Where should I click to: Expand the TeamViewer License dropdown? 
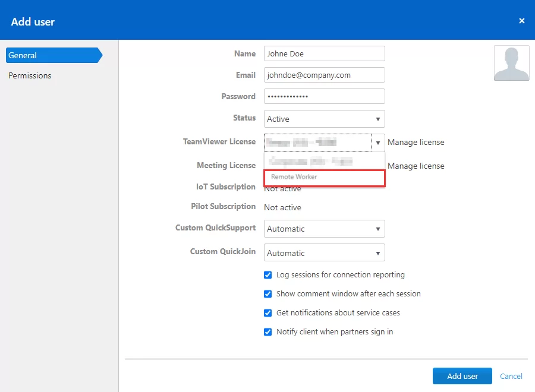[378, 143]
